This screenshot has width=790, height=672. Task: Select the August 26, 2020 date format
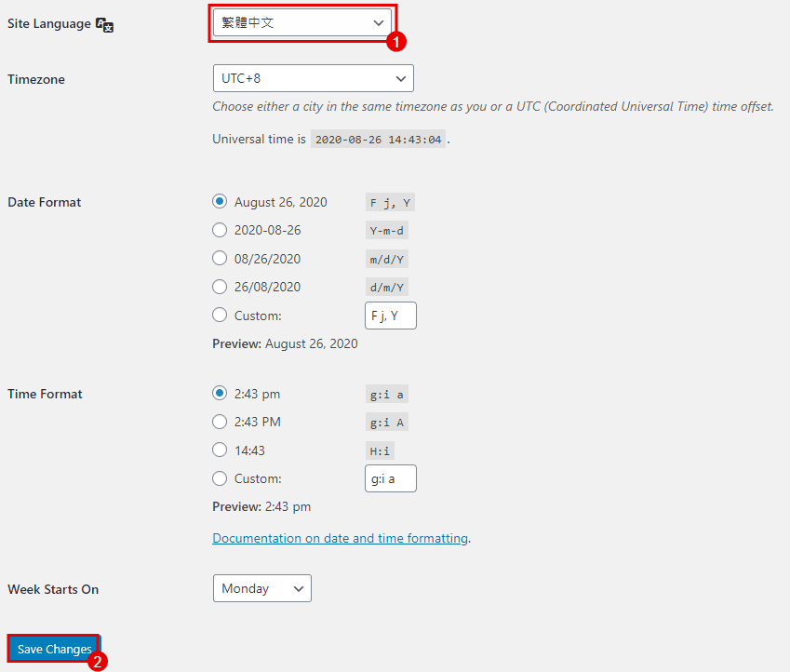220,202
